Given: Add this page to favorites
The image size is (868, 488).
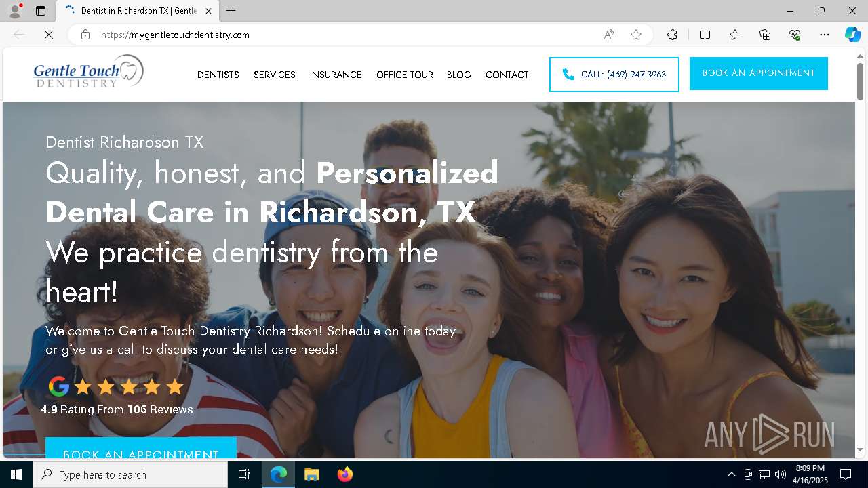Looking at the screenshot, I should (x=636, y=35).
